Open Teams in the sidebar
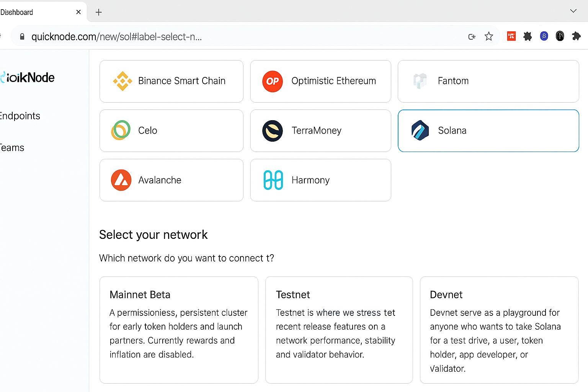This screenshot has width=588, height=392. click(12, 148)
